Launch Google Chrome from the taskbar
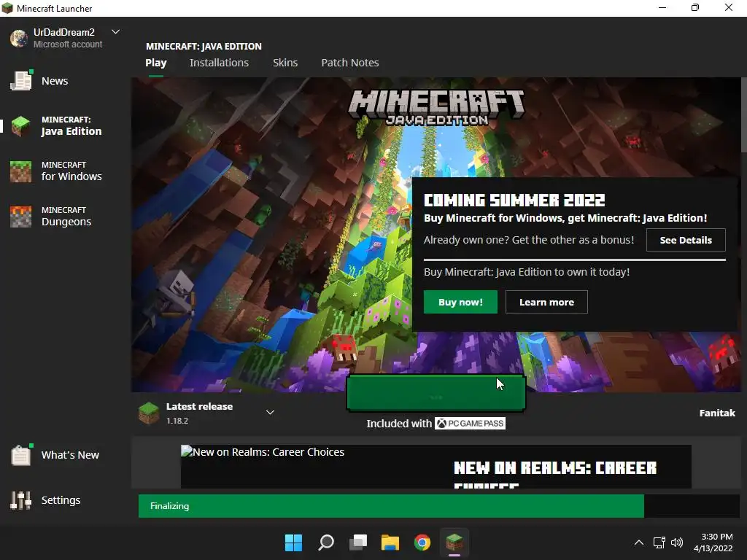Image resolution: width=747 pixels, height=560 pixels. (x=422, y=542)
